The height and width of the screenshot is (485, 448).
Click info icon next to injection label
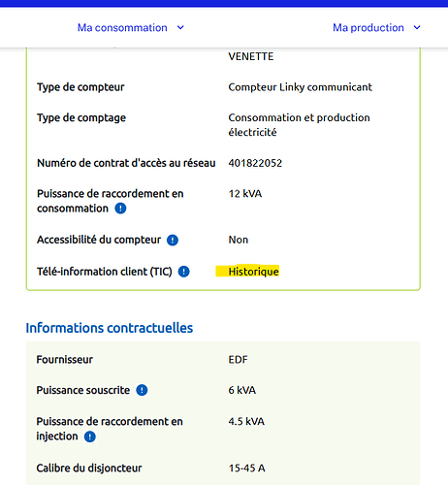coord(90,436)
